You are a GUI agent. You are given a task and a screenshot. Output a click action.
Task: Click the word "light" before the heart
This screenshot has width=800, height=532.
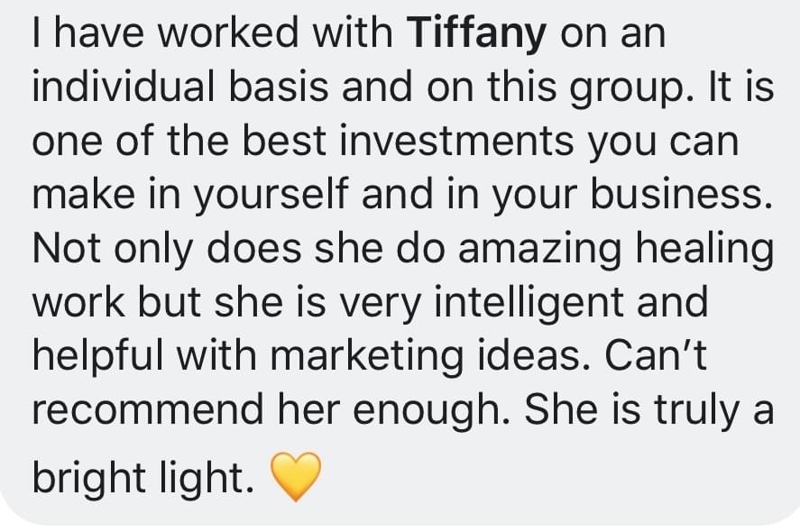(x=208, y=478)
